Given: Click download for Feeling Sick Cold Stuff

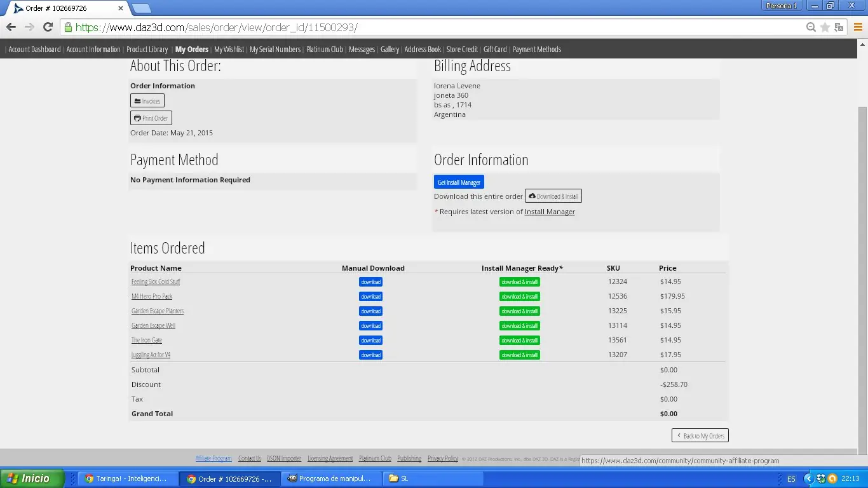Looking at the screenshot, I should click(371, 281).
